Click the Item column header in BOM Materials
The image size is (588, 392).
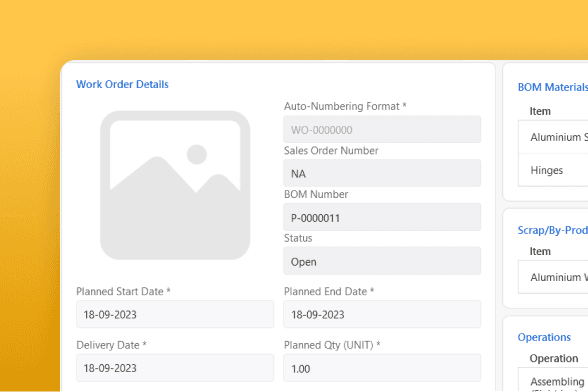coord(540,111)
